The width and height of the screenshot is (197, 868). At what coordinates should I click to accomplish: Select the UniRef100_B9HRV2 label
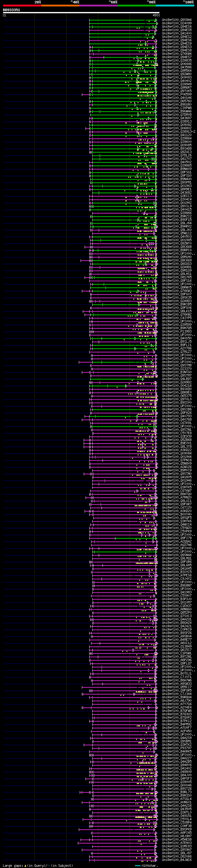coord(177,226)
